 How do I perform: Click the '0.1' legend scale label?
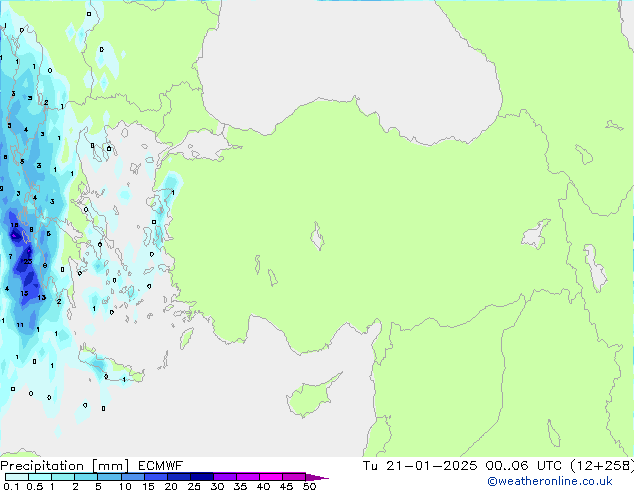click(x=11, y=486)
